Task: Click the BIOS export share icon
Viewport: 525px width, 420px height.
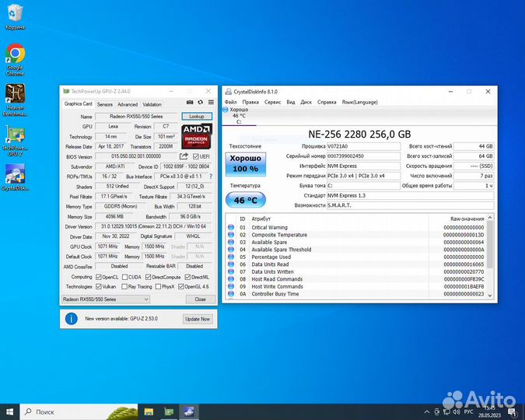Action: pyautogui.click(x=184, y=156)
